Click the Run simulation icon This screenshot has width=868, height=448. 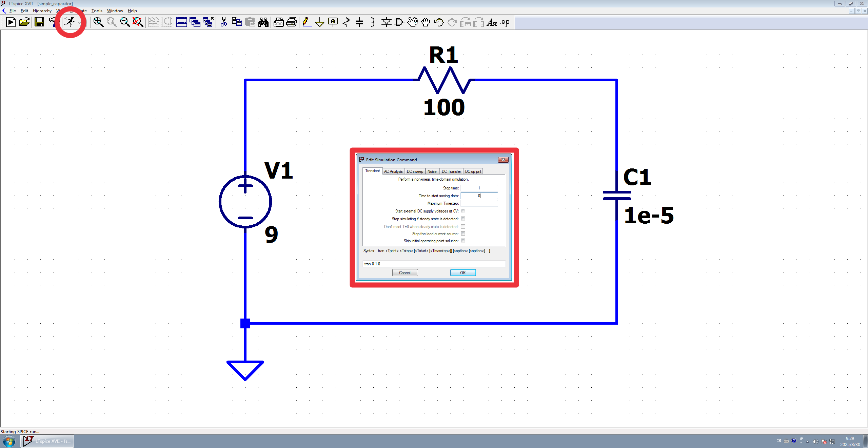pos(70,22)
